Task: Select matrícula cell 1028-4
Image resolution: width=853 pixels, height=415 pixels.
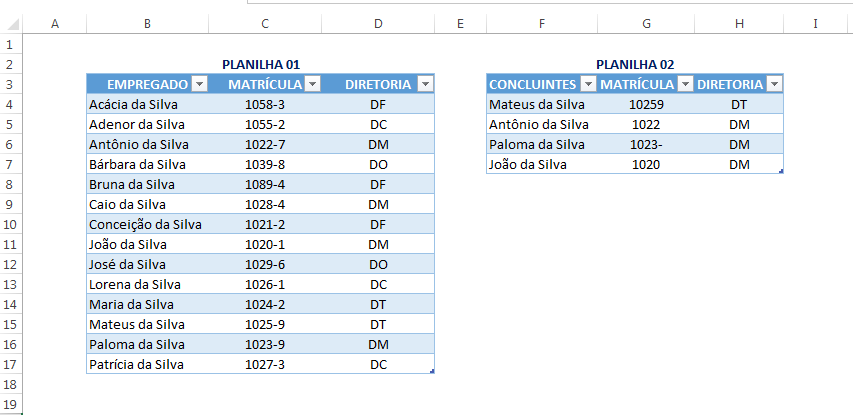Action: click(x=265, y=205)
